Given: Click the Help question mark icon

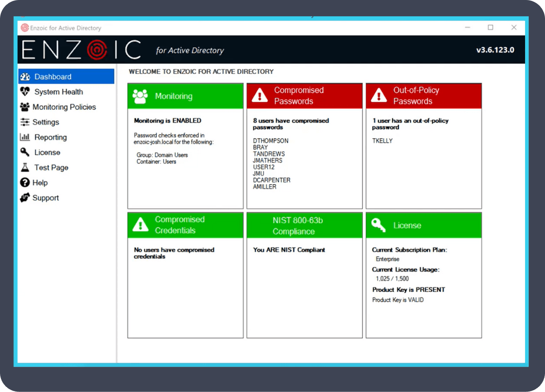Looking at the screenshot, I should point(25,183).
